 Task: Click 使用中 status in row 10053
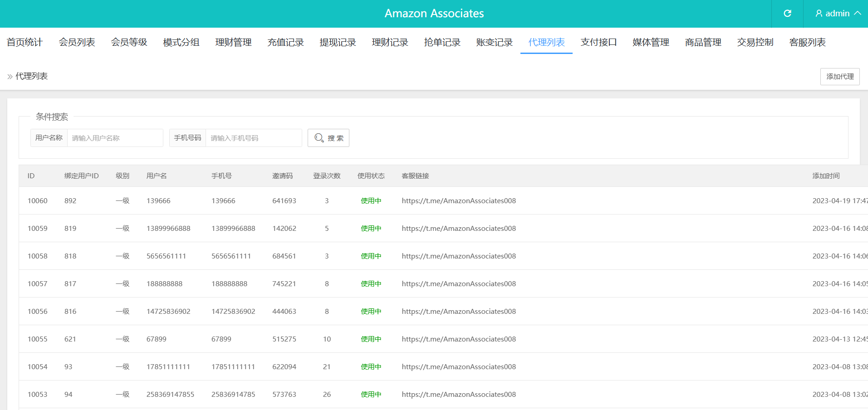point(371,394)
